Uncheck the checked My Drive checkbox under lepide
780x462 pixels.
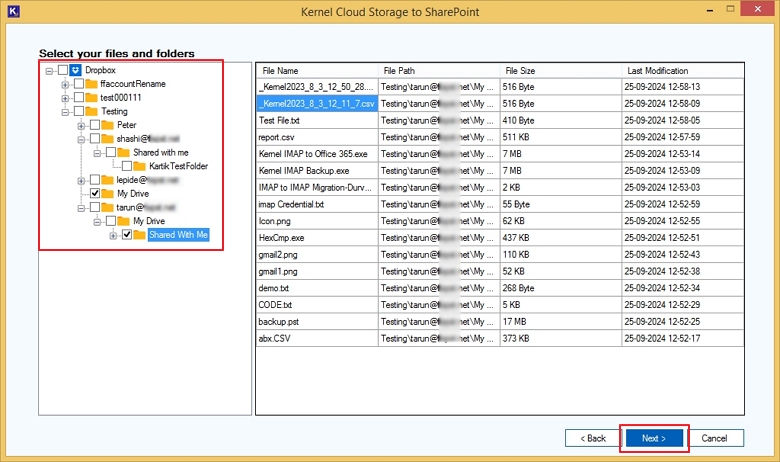point(95,193)
